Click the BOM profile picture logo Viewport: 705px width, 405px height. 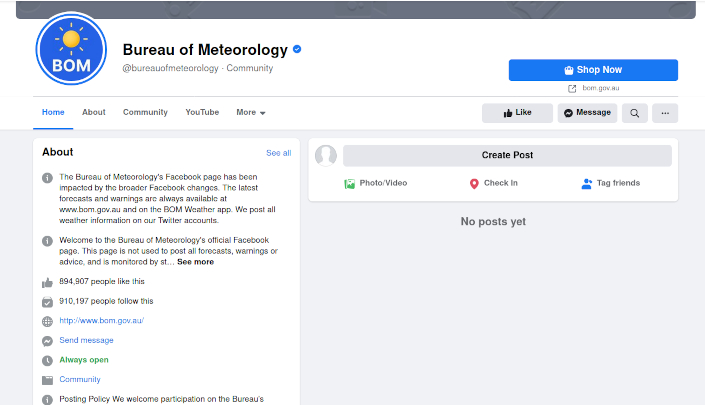71,49
